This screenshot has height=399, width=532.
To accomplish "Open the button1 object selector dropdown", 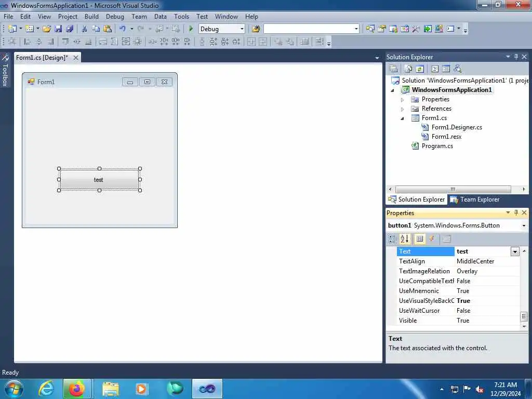I will click(x=524, y=225).
